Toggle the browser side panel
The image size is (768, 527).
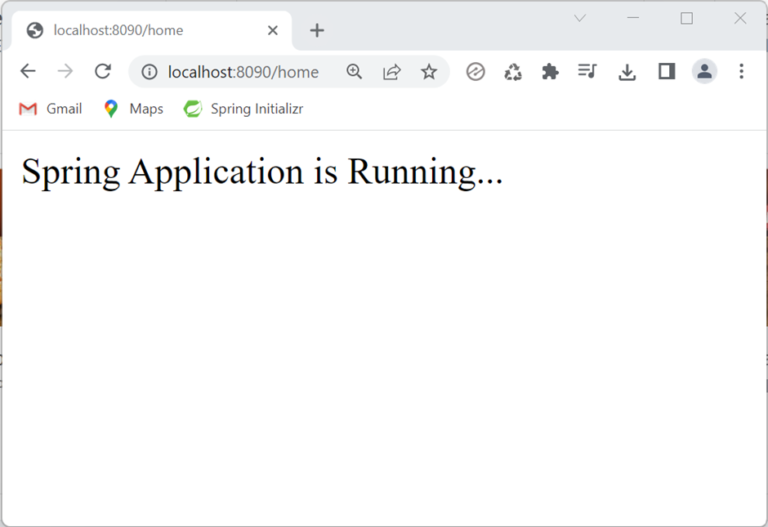667,72
